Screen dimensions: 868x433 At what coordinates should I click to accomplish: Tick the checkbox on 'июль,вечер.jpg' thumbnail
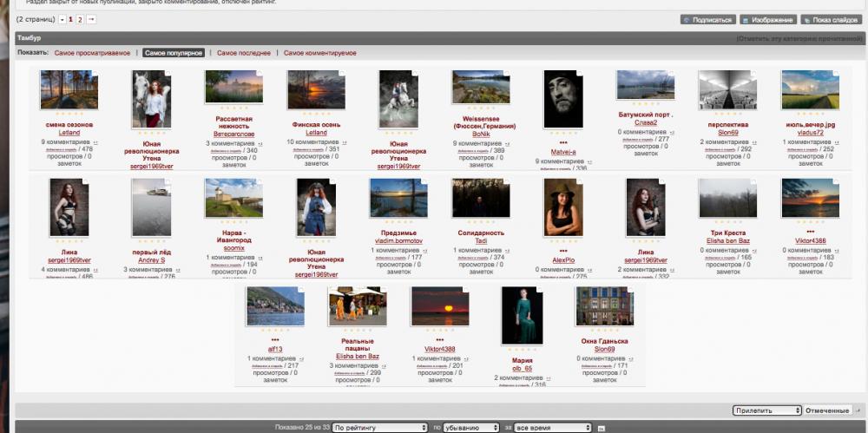pyautogui.click(x=837, y=73)
